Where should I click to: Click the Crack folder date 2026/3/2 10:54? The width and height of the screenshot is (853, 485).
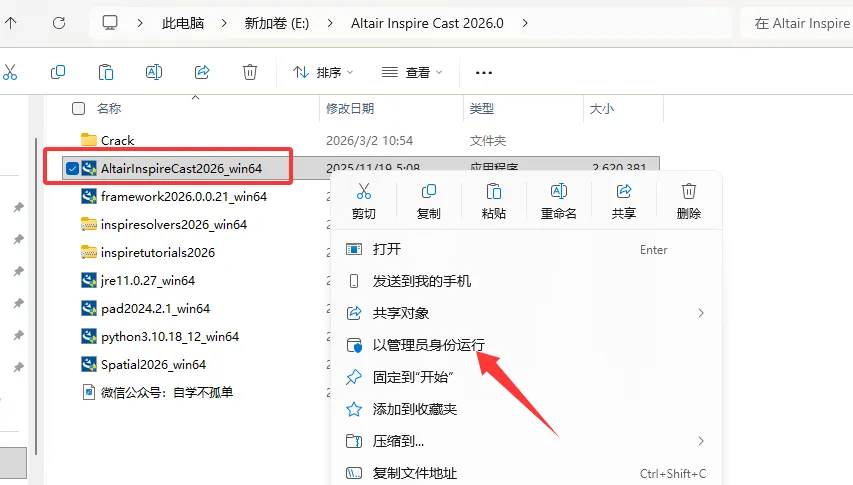[x=369, y=140]
